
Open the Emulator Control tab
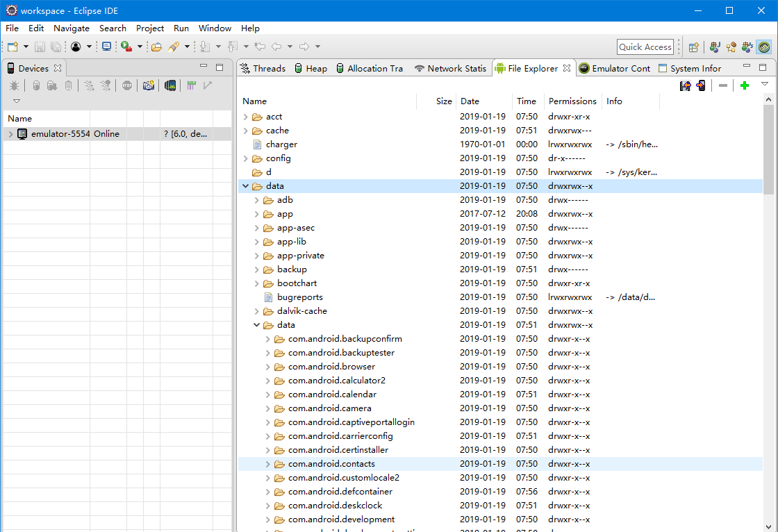(615, 68)
